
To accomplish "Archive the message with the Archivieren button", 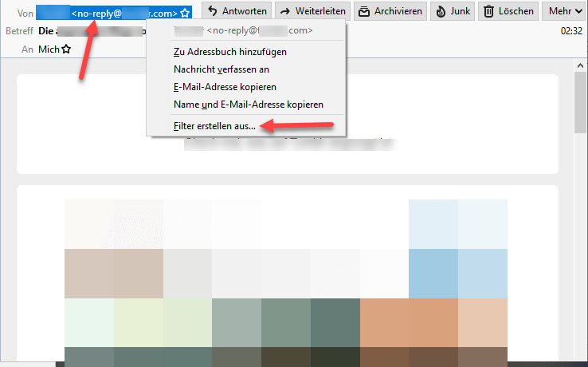I will (390, 11).
